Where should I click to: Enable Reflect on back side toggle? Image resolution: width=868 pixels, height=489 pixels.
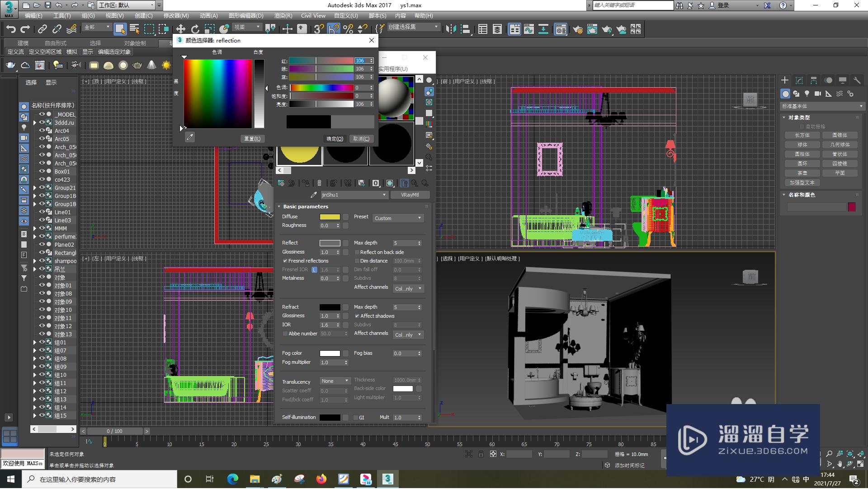pos(357,251)
